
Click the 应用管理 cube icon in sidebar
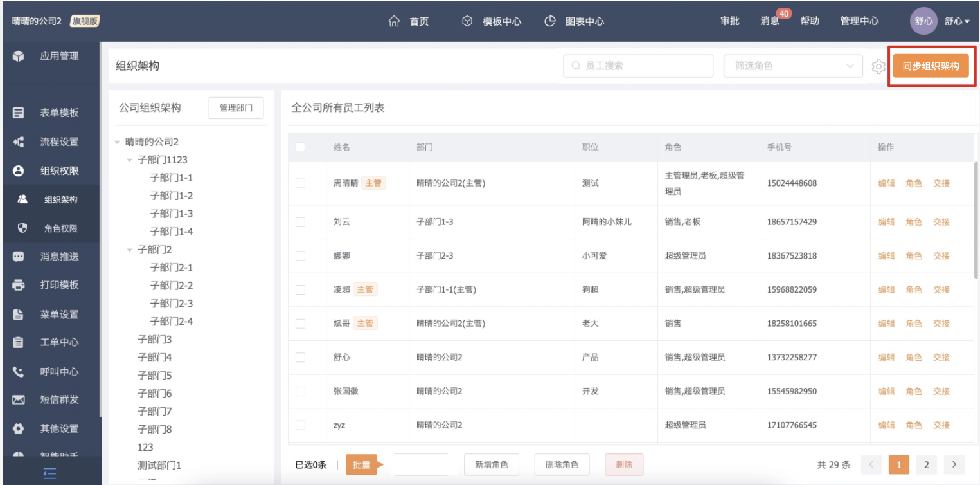tap(19, 57)
